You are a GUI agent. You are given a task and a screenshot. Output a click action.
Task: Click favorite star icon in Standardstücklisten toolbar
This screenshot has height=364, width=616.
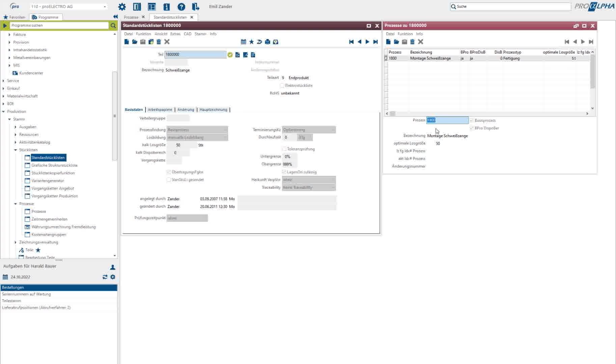coord(251,42)
